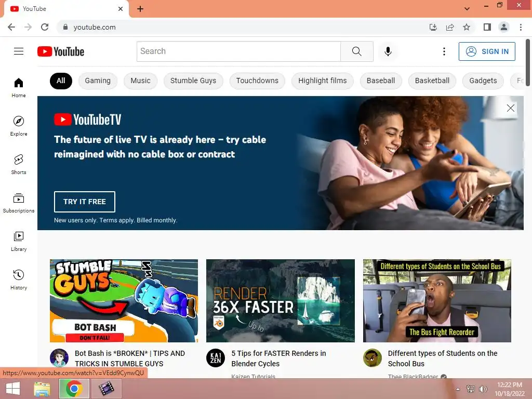
Task: Open Kaizen channel avatar
Action: point(216,358)
